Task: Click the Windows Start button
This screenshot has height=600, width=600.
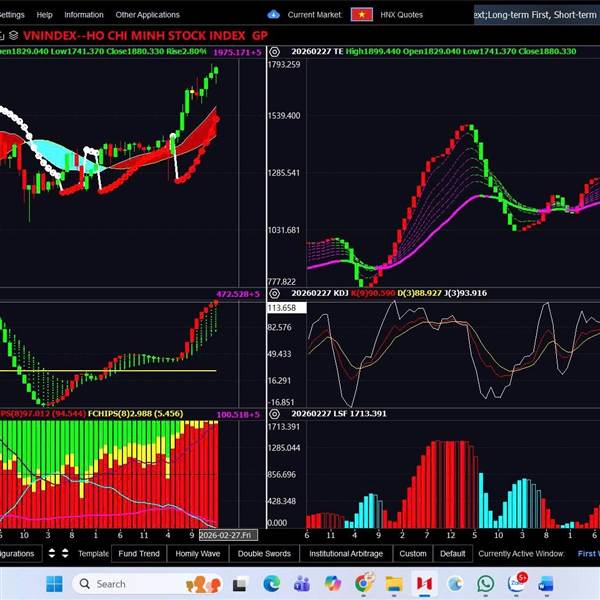Action: (53, 583)
